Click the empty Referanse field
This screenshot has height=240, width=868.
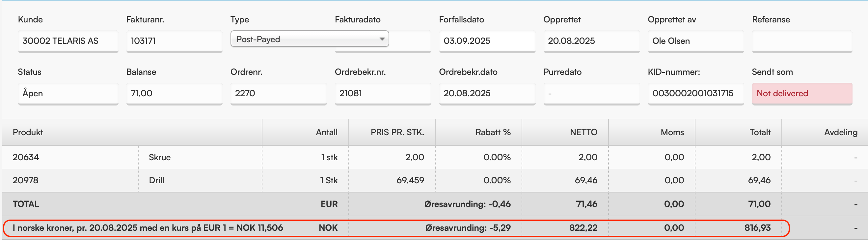[801, 41]
